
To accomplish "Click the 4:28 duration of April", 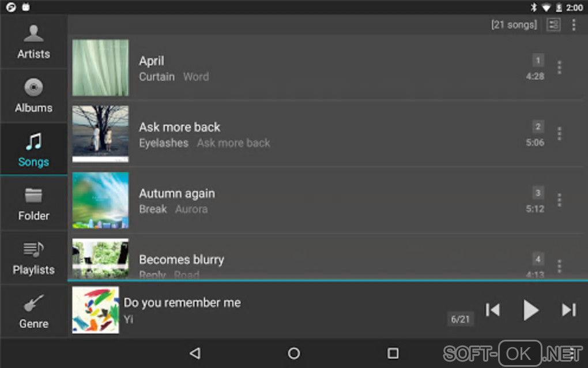I will tap(535, 77).
